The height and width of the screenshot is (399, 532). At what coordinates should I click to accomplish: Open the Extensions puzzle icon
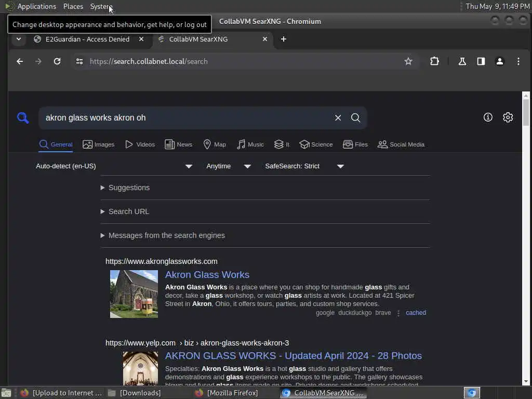(434, 61)
